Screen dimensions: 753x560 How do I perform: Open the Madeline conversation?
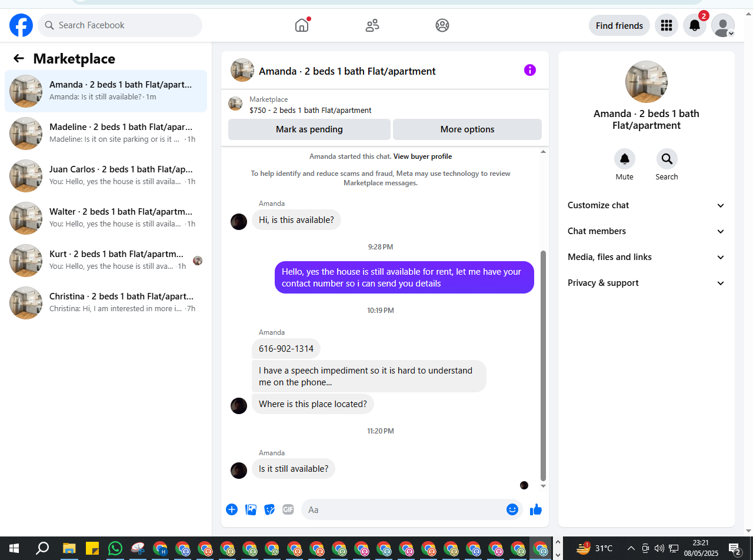coord(106,134)
